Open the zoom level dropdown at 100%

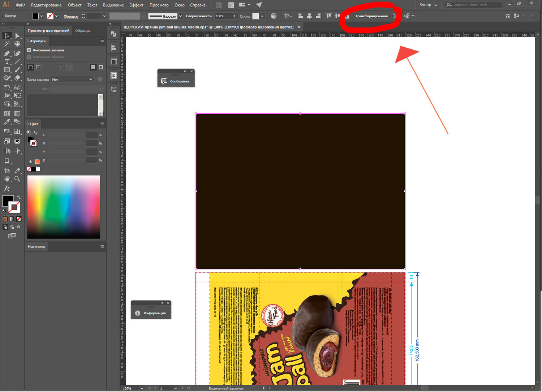[142, 388]
